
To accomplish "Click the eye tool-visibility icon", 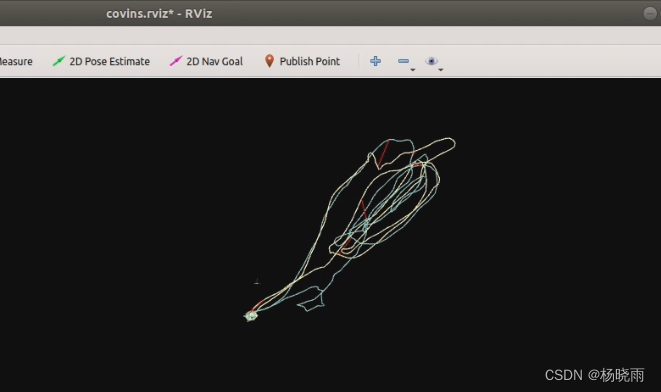I will (431, 61).
